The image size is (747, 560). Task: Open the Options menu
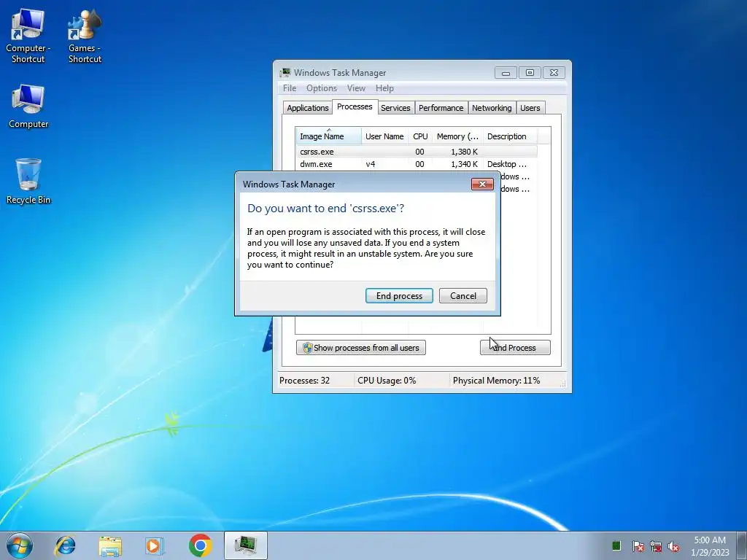(x=322, y=88)
